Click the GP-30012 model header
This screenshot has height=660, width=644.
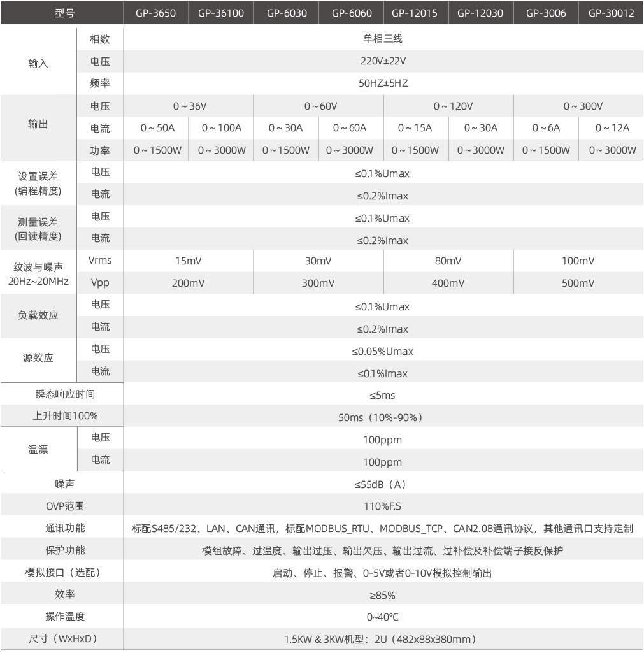611,13
